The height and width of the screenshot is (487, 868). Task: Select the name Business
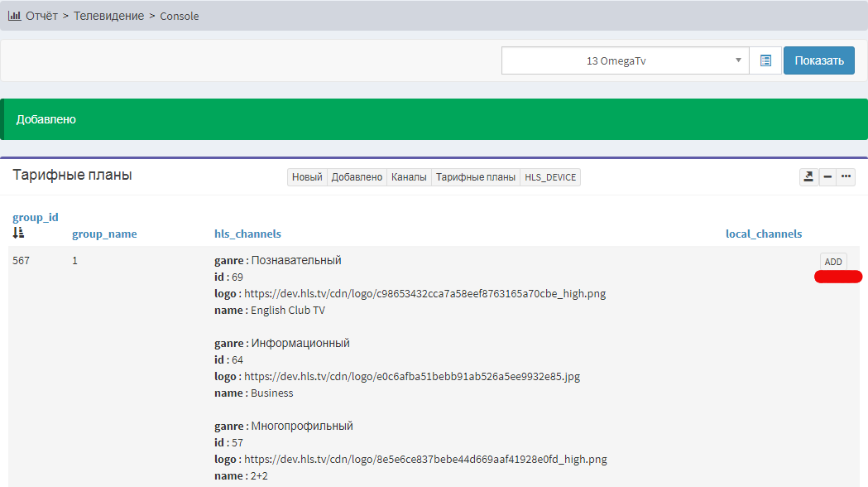coord(271,393)
